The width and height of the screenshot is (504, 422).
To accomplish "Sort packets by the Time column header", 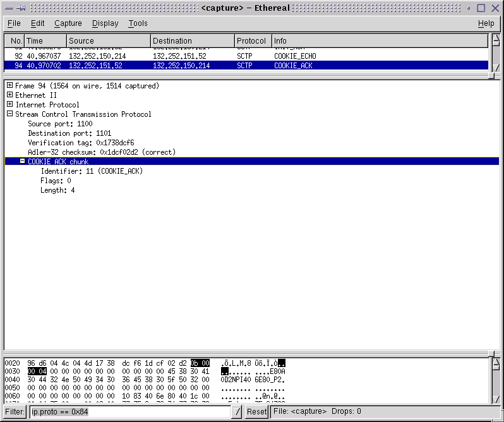I will point(44,41).
